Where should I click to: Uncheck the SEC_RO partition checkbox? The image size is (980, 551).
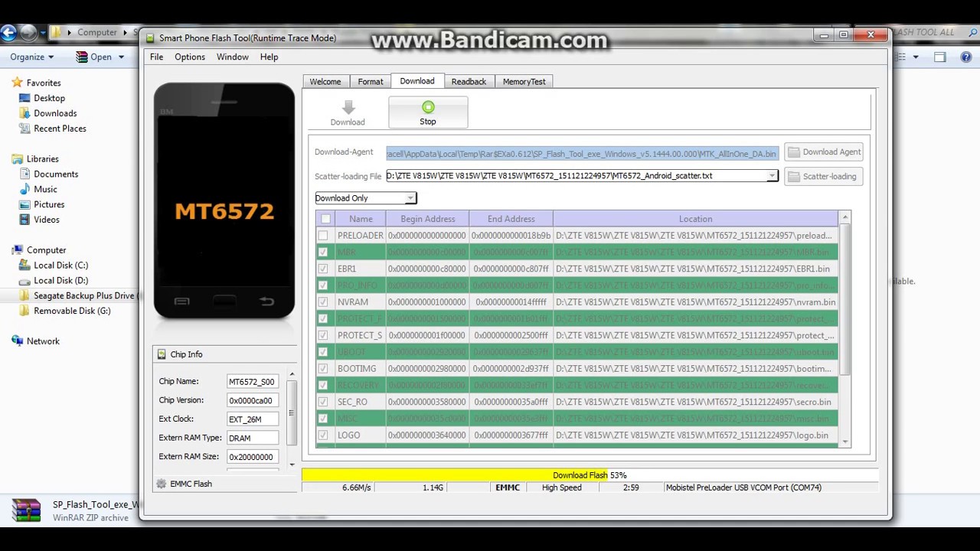(323, 402)
